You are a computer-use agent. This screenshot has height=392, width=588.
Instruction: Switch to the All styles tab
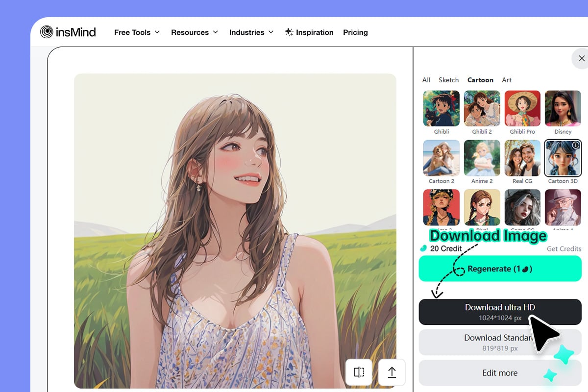click(x=426, y=80)
